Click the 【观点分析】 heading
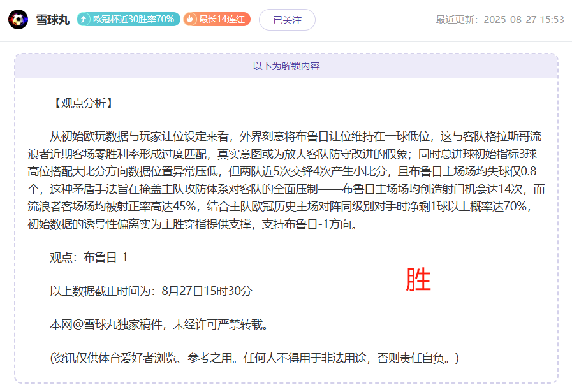 tap(84, 103)
